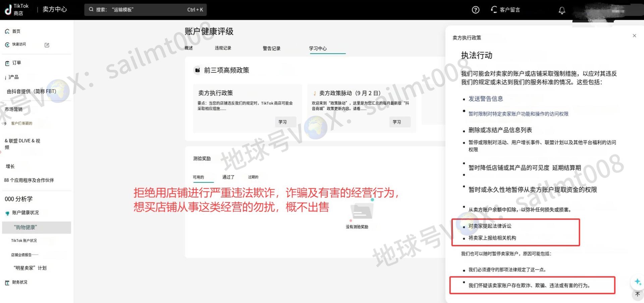Screen dimensions: 644x303
Task: Select the 过期的 rewards tab
Action: [x=253, y=177]
